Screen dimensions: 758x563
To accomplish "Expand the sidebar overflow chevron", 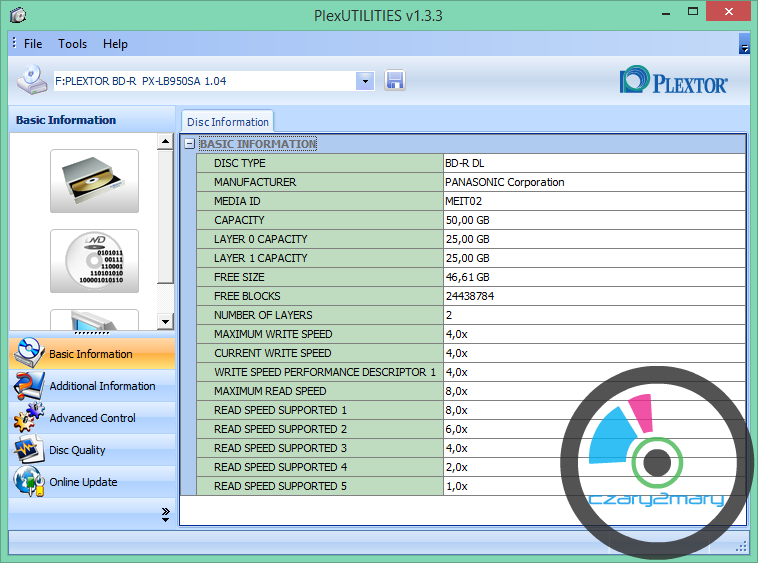I will click(165, 514).
